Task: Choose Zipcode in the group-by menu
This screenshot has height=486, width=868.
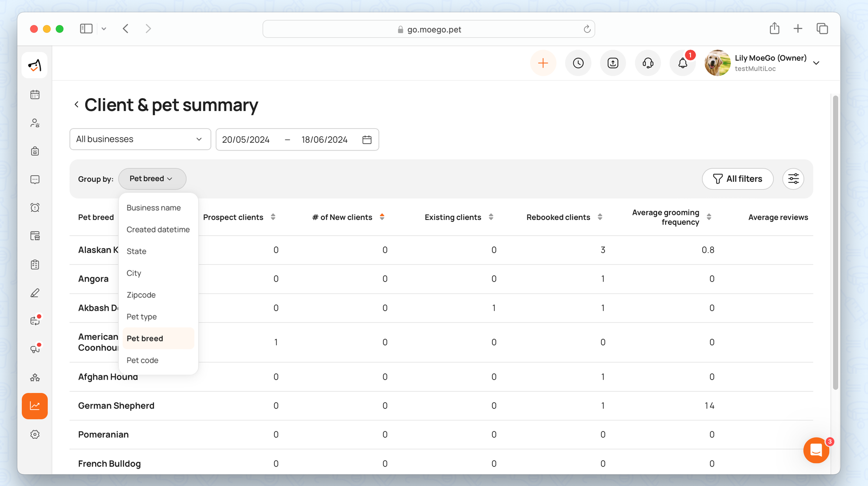Action: 141,295
